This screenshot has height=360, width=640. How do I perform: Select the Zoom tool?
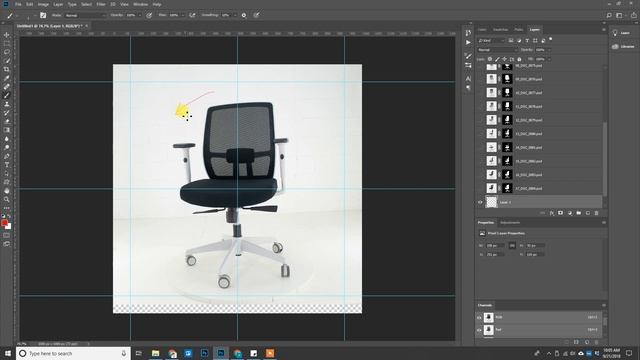click(7, 199)
